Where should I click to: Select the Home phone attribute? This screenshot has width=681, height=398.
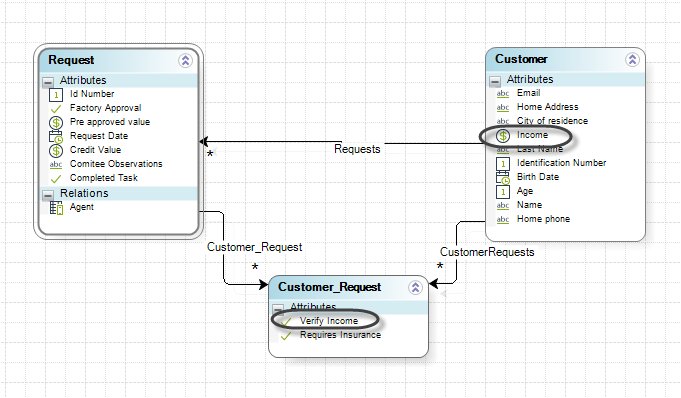pos(543,219)
